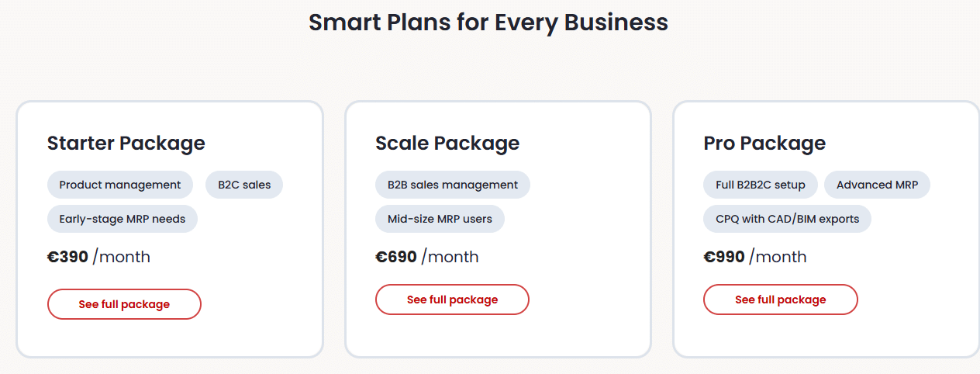Click the CPQ with CAD/BIM exports tag

(x=787, y=219)
